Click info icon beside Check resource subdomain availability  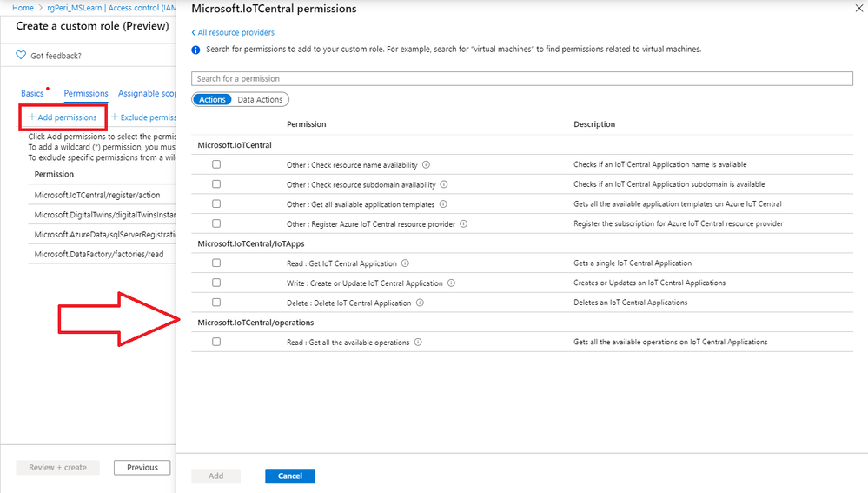coord(444,184)
